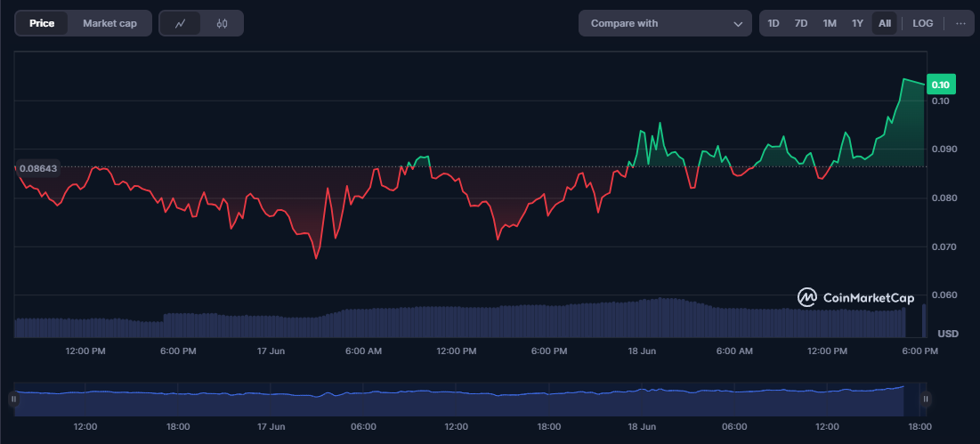
Task: Switch to line chart view icon
Action: 181,23
